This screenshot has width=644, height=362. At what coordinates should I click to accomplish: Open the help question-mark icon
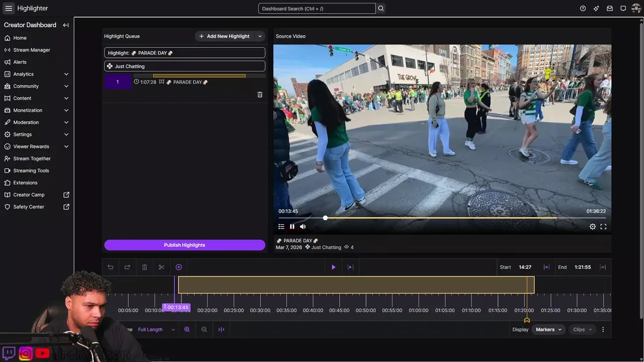(583, 9)
